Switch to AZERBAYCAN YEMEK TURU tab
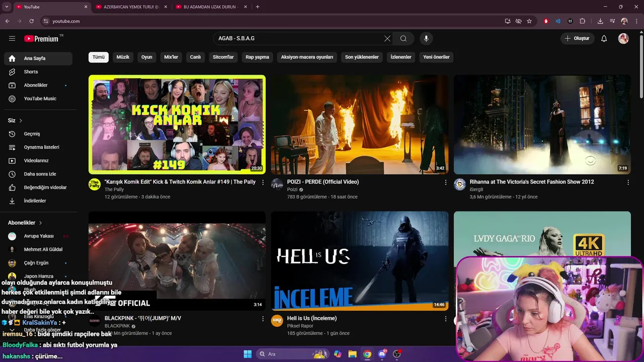Image resolution: width=644 pixels, height=362 pixels. [x=131, y=7]
